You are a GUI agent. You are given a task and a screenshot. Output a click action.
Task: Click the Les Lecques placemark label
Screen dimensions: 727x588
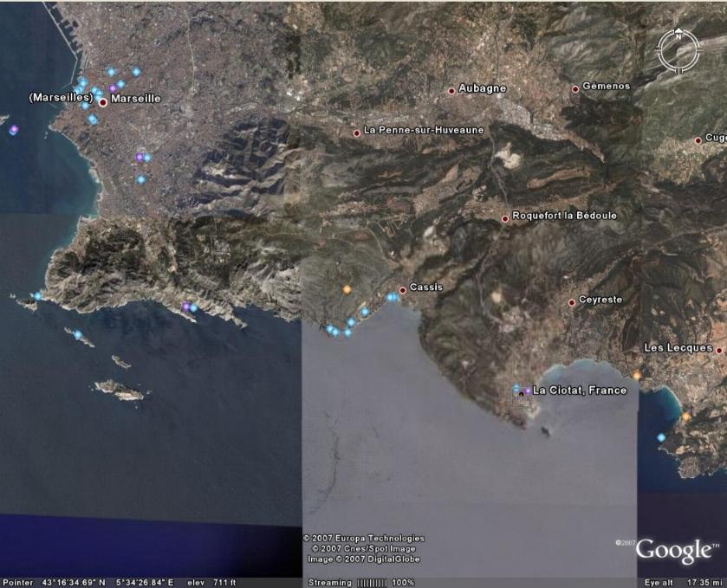(x=678, y=348)
